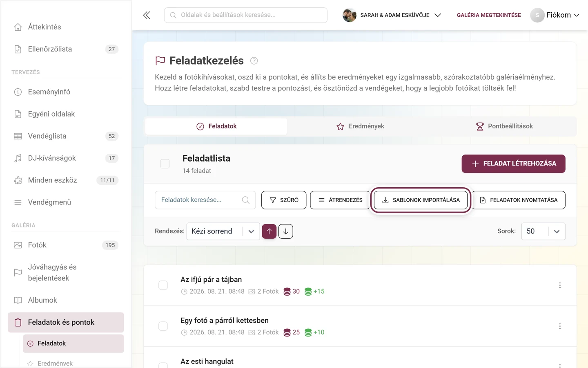Tick the select-all checkbox beside Feladatlista
Viewport: 588px width, 368px height.
165,164
